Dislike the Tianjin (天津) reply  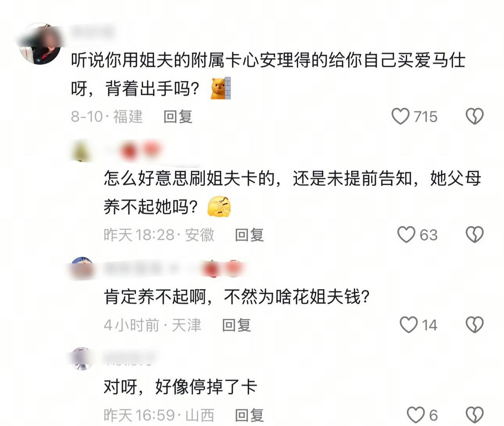[x=474, y=325]
